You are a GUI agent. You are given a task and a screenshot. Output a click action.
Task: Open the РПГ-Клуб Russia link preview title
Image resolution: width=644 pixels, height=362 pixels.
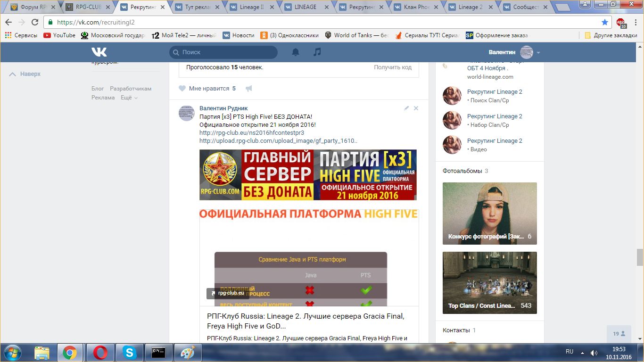point(305,321)
